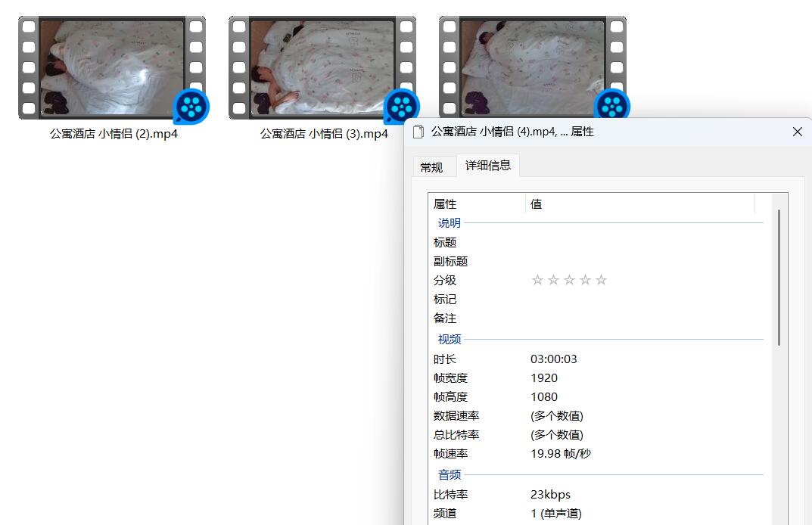Select the 详细信息 tab
This screenshot has height=525, width=812.
click(487, 166)
